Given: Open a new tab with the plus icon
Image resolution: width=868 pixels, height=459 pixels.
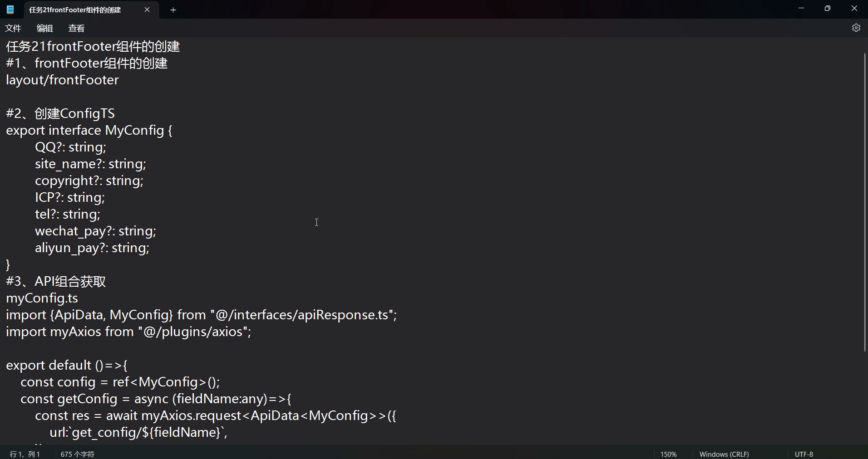Looking at the screenshot, I should point(173,10).
